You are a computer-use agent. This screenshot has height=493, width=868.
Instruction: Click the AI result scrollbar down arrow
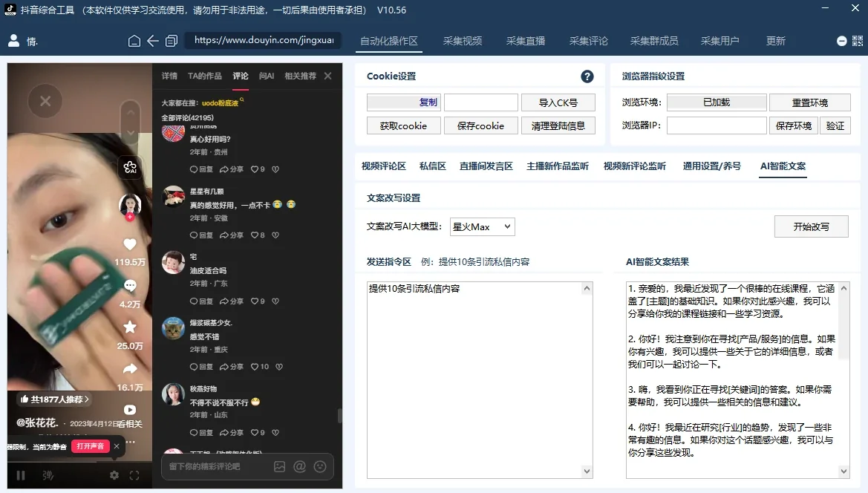coord(843,471)
